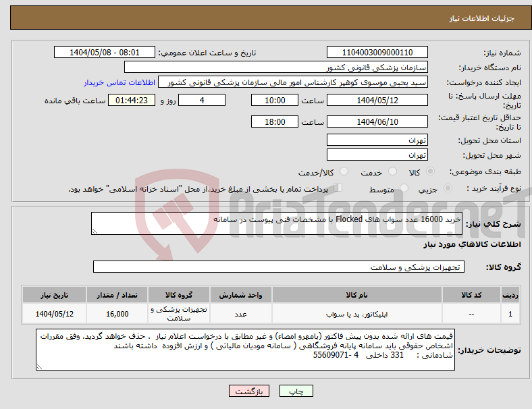Click the نام کالا column header

357,295
